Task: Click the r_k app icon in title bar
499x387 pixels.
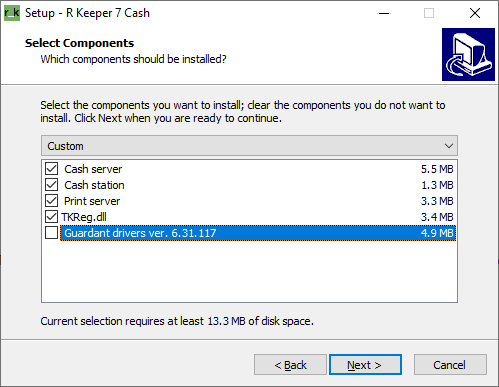Action: 12,13
